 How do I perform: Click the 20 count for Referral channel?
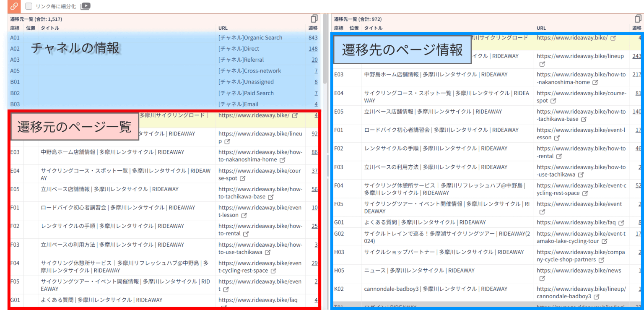coord(314,60)
